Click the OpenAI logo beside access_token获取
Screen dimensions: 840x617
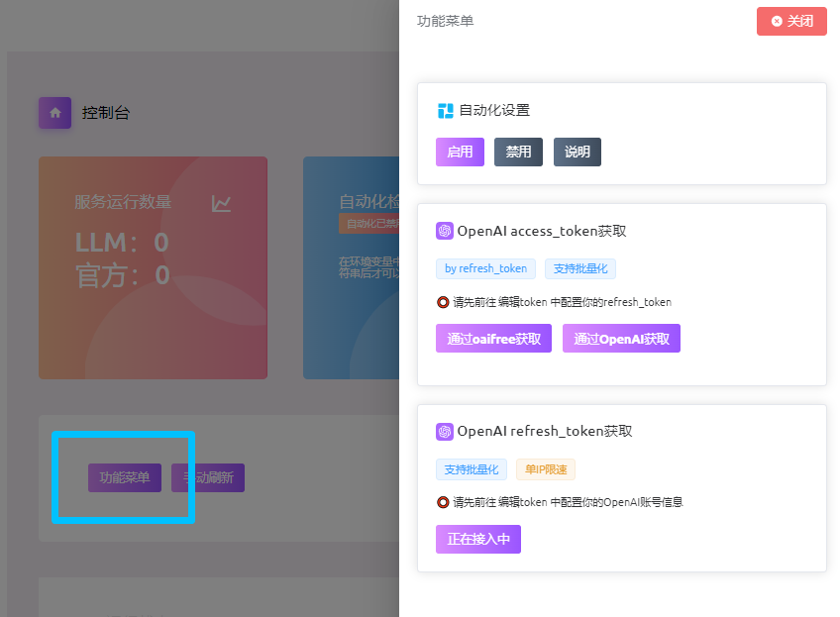tap(445, 231)
